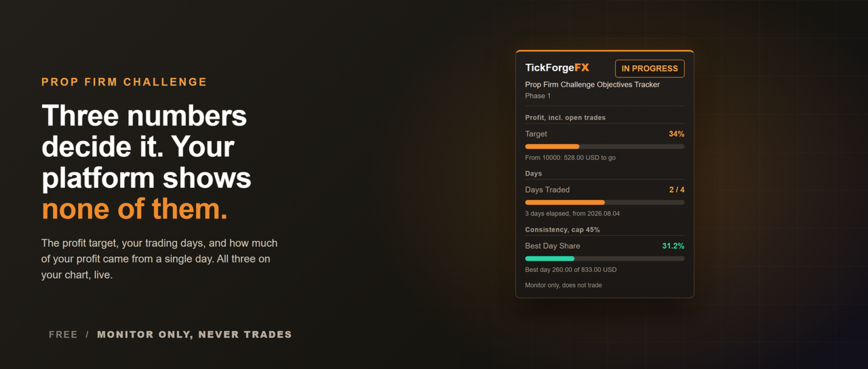This screenshot has height=369, width=868.
Task: Click 'From 10000: 528.00 USD to go' text
Action: [x=570, y=158]
